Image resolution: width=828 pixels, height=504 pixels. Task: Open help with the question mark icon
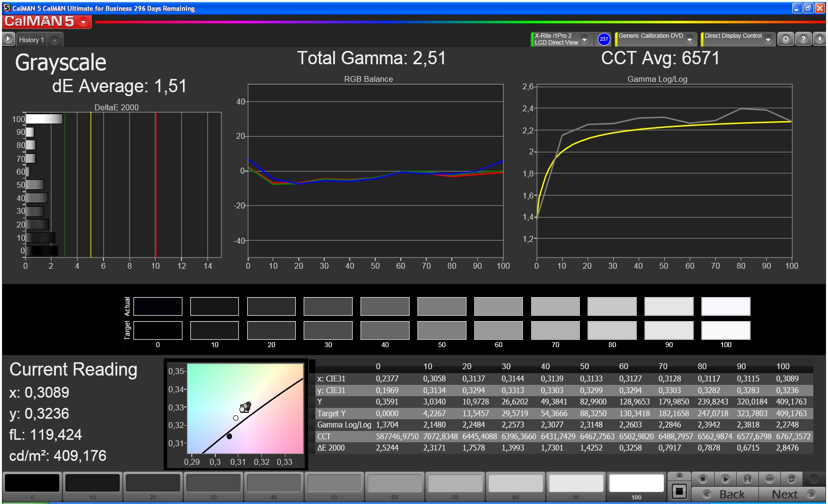(x=803, y=39)
